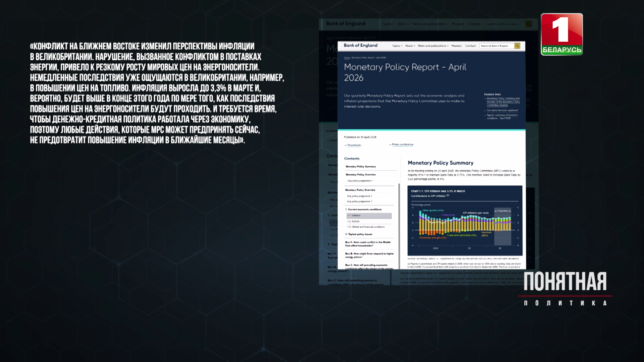
Task: Click the 'Fuels and lubricants (3%)' chart label
Action: click(462, 235)
